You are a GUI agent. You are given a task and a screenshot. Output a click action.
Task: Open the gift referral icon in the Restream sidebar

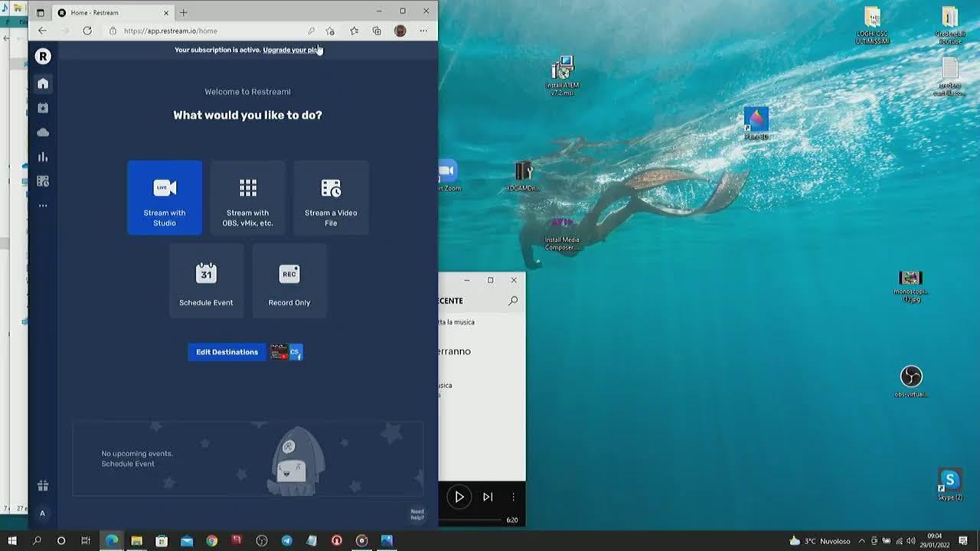point(43,485)
